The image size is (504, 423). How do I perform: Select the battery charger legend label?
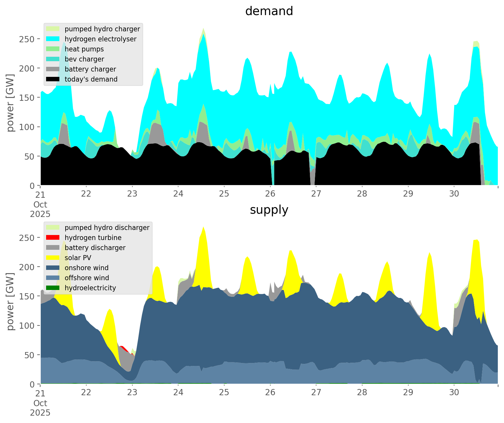pos(90,69)
